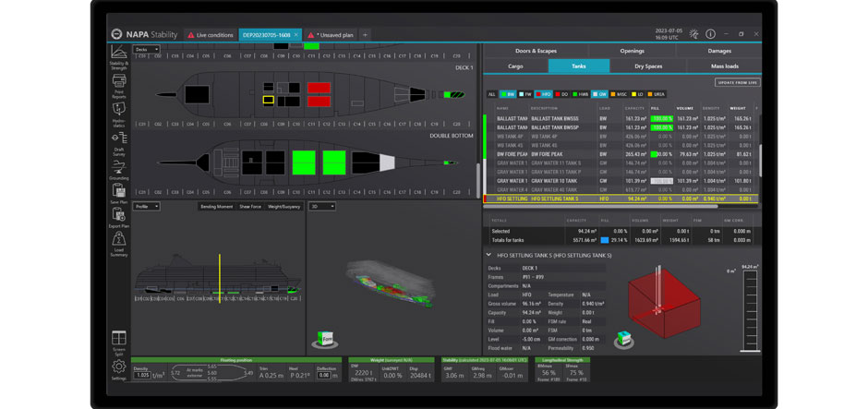
Task: Select the white fore tank in double bottom
Action: click(x=387, y=162)
